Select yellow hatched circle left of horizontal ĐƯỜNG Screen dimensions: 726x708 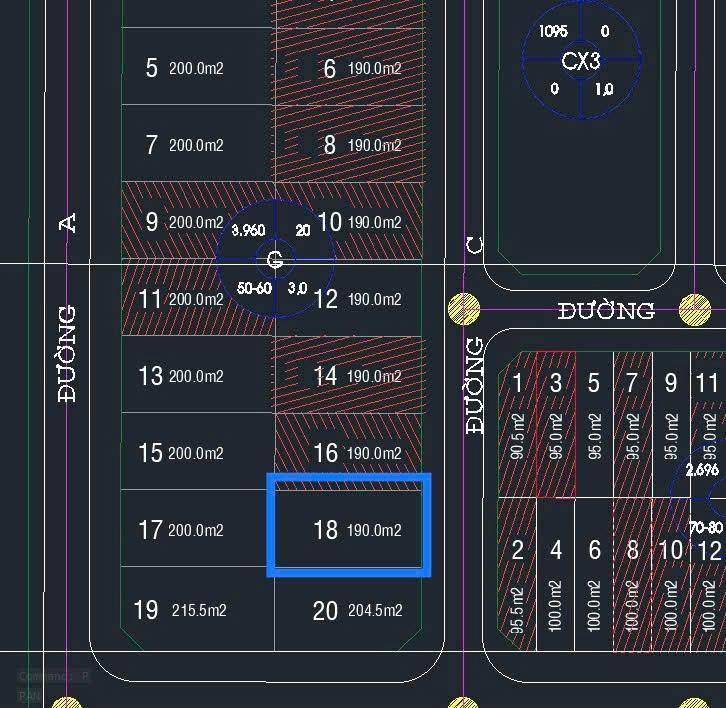coord(464,310)
